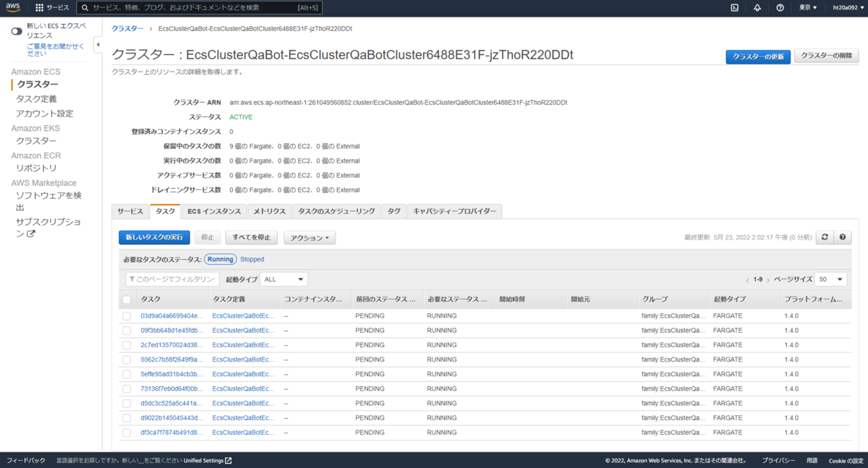Switch to the ECS インスタンス tab

[x=214, y=211]
